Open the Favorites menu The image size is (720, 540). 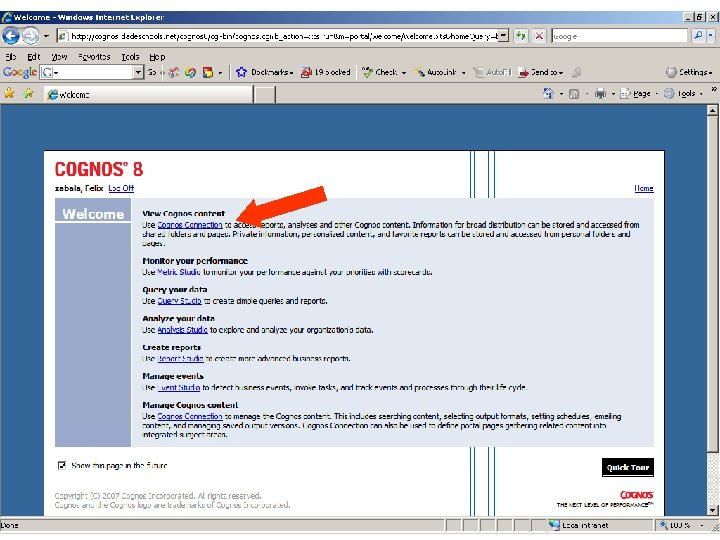(x=94, y=57)
